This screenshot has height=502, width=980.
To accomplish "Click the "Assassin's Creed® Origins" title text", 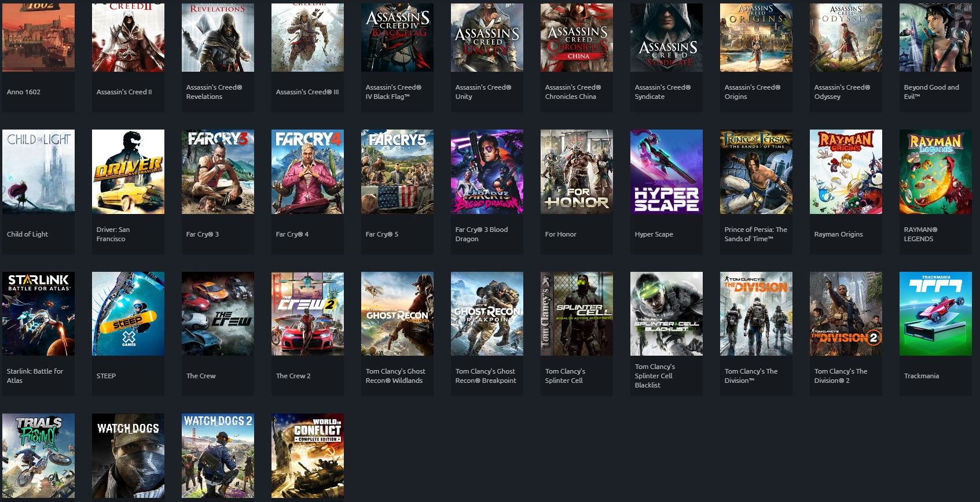I will click(x=753, y=92).
